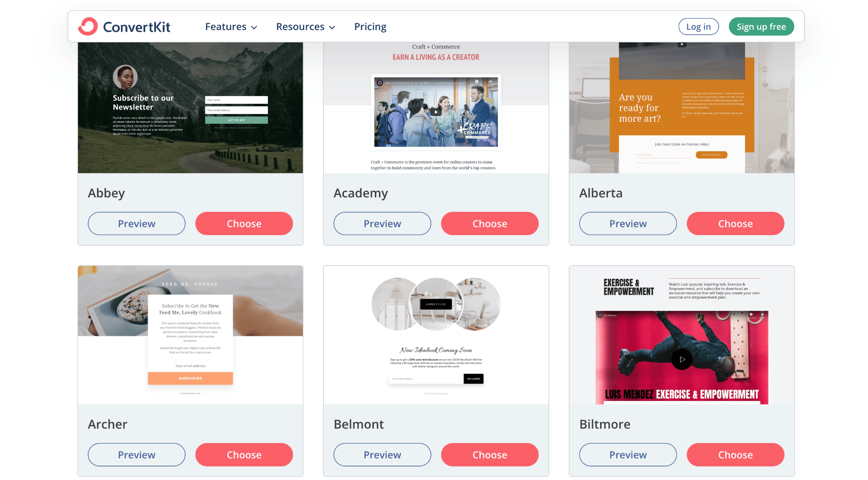Screen dimensions: 868x480
Task: Choose the Academy template
Action: click(x=490, y=223)
